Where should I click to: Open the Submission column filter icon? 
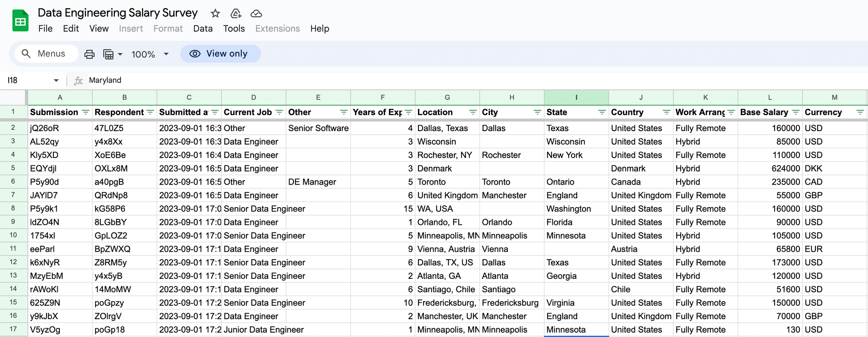pyautogui.click(x=85, y=112)
